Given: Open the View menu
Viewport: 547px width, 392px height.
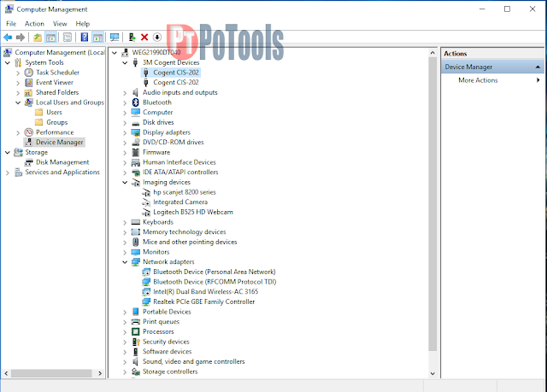Looking at the screenshot, I should [60, 24].
